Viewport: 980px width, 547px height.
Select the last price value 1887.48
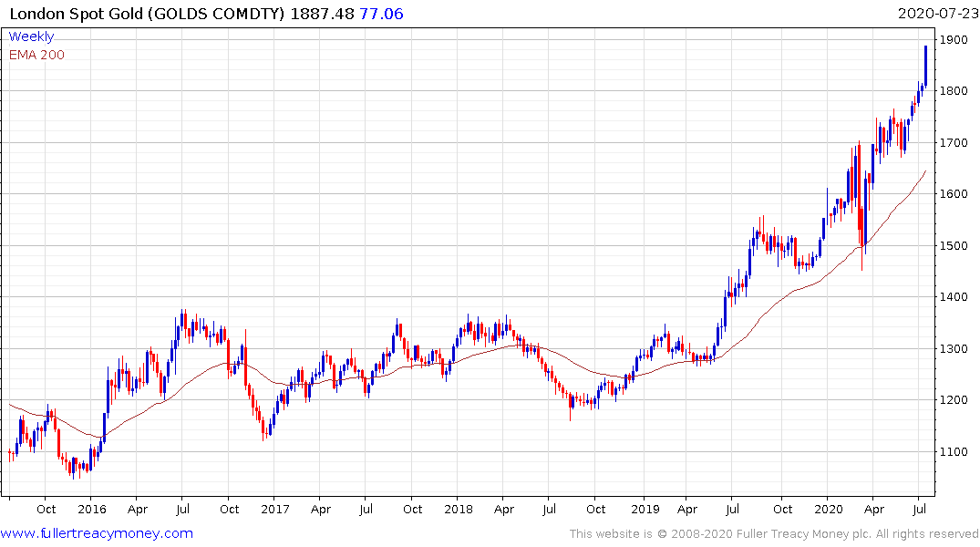pos(322,14)
